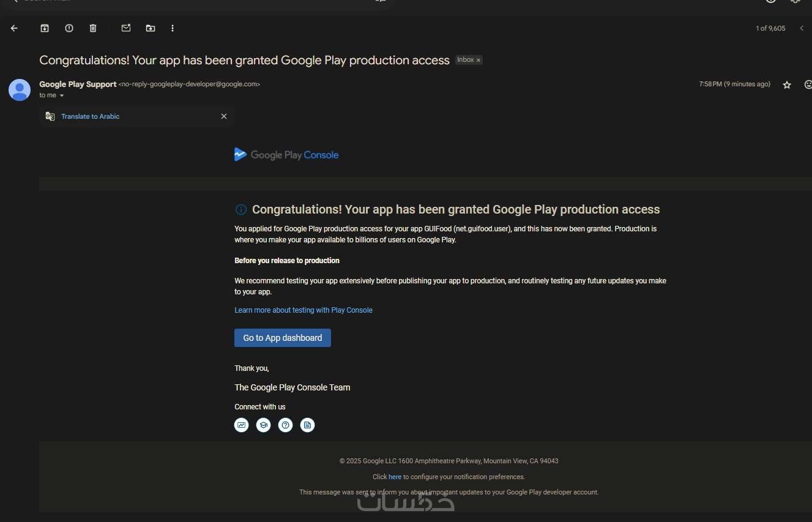Dismiss the translate banner
Viewport: 812px width, 522px height.
(x=224, y=116)
